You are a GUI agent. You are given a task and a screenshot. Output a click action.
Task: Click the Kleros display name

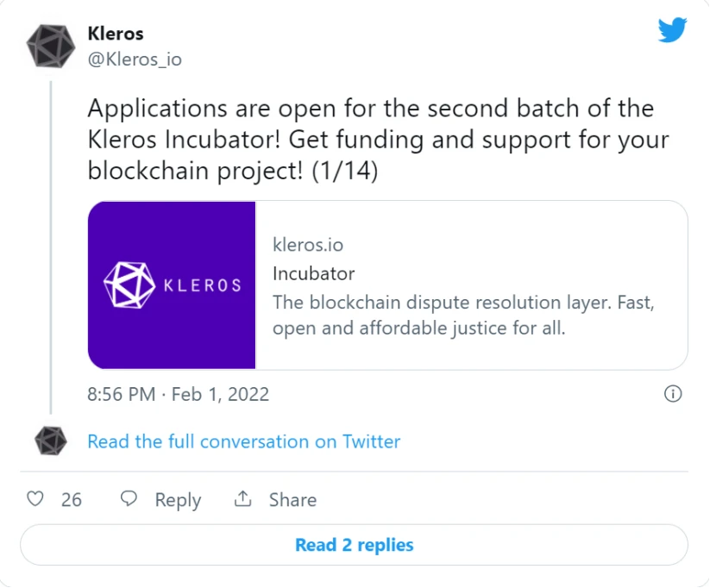coord(116,34)
